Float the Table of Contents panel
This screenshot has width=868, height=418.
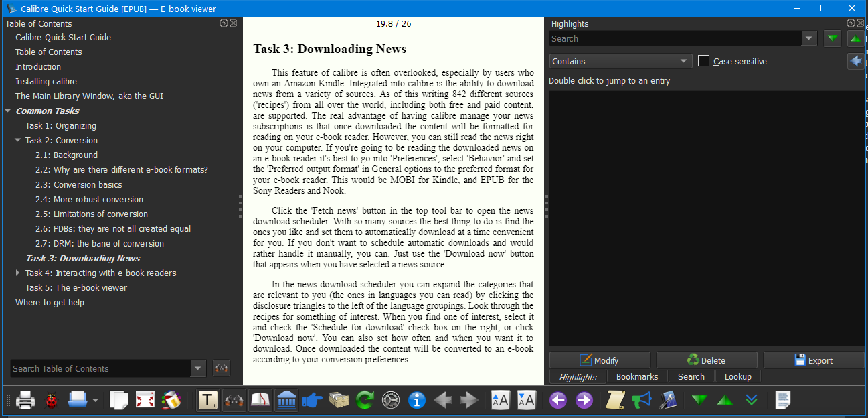click(x=224, y=23)
